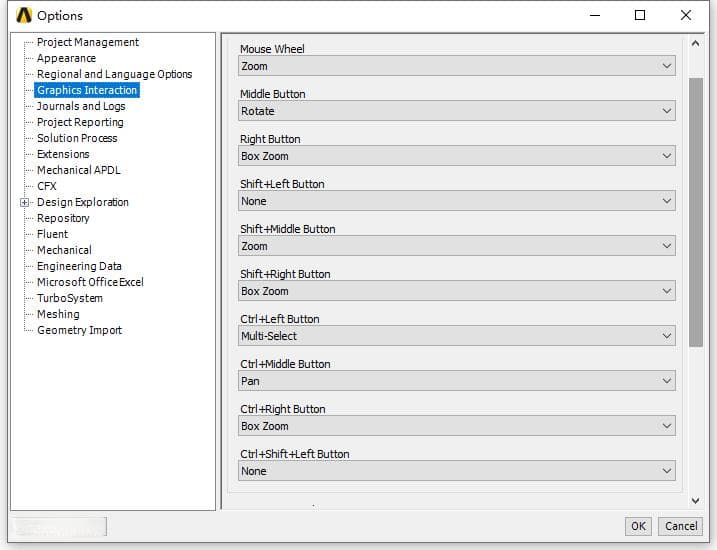Screen dimensions: 717x550
Task: Select Fluent in the options tree
Action: click(x=53, y=234)
